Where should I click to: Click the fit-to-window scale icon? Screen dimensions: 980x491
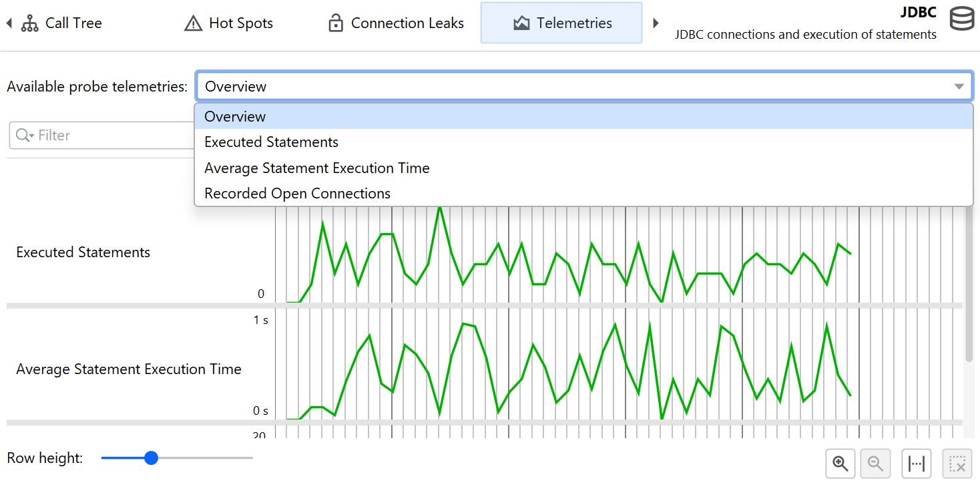pyautogui.click(x=917, y=464)
